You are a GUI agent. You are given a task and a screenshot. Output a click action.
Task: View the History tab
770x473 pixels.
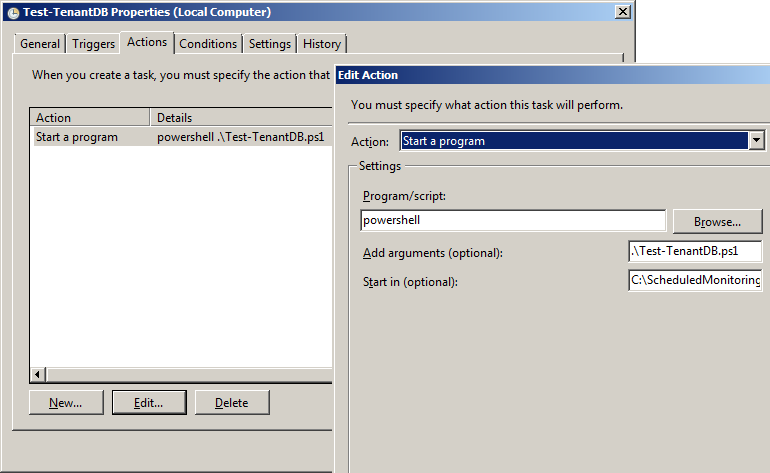click(322, 44)
